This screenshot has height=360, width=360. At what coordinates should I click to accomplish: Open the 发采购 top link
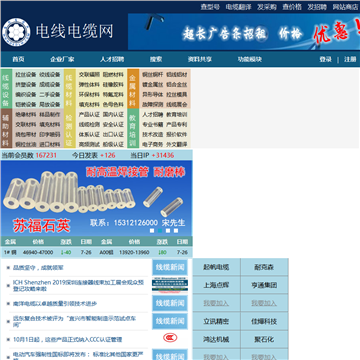[x=267, y=7]
